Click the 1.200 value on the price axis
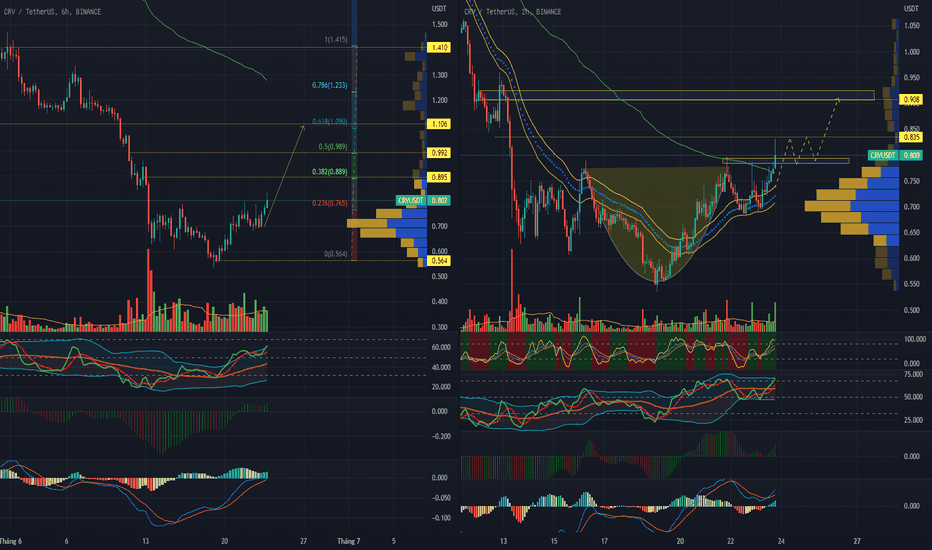The height and width of the screenshot is (550, 932). tap(440, 100)
